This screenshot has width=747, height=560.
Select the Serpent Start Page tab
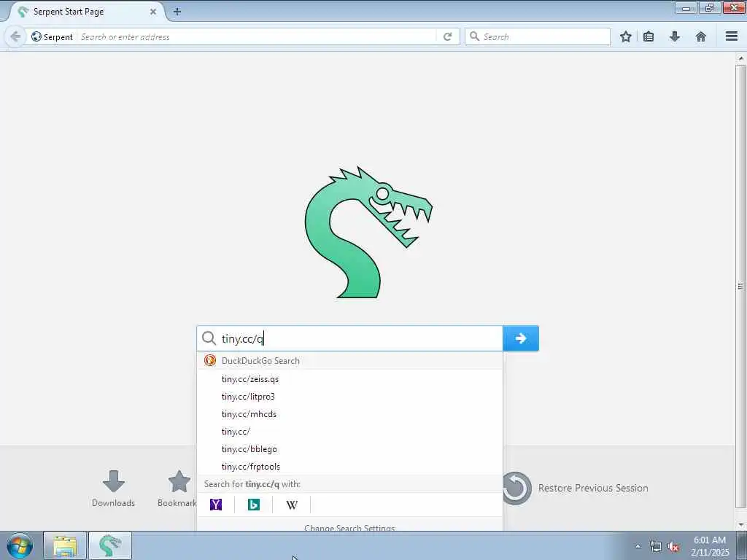pyautogui.click(x=87, y=12)
